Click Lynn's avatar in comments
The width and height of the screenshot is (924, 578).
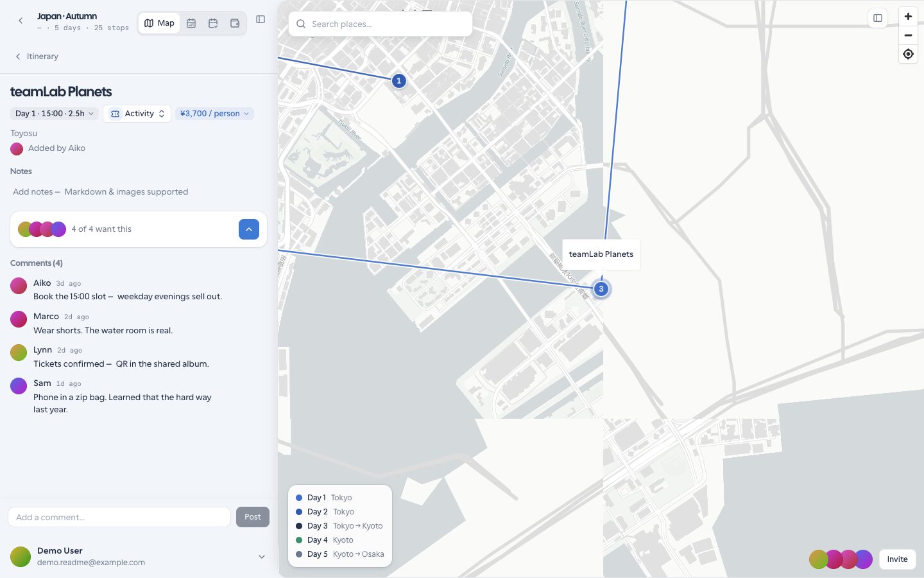pyautogui.click(x=19, y=353)
